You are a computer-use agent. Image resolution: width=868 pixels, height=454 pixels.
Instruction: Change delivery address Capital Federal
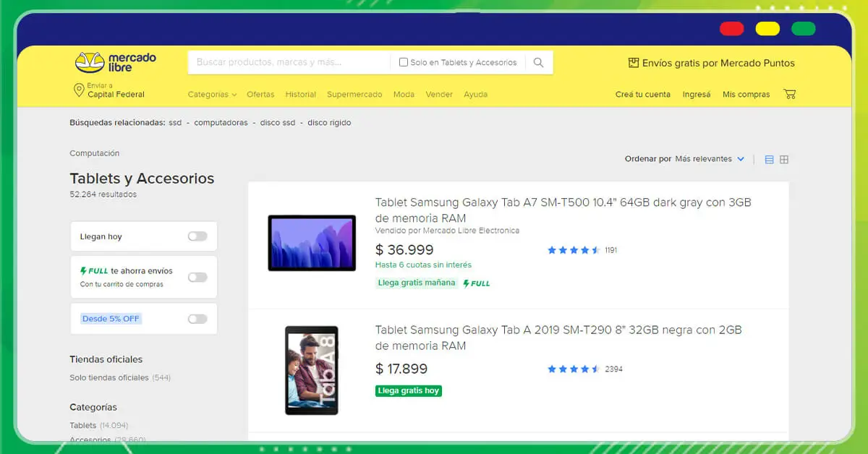click(x=116, y=95)
